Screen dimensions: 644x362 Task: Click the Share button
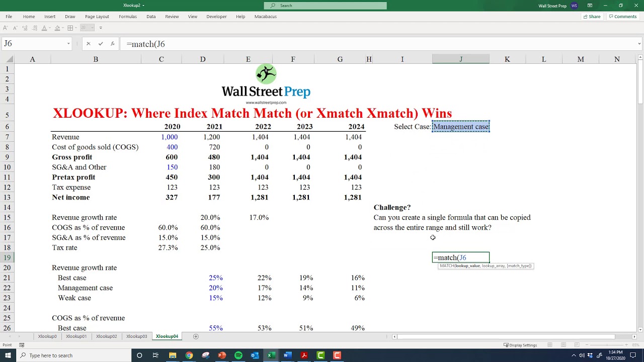point(592,17)
